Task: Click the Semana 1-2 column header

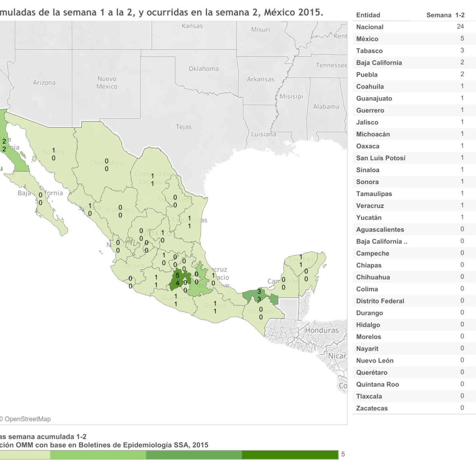Action: (x=445, y=15)
